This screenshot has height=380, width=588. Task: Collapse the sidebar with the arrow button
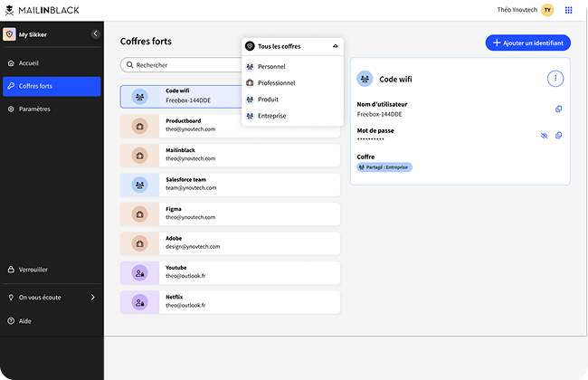coord(95,33)
